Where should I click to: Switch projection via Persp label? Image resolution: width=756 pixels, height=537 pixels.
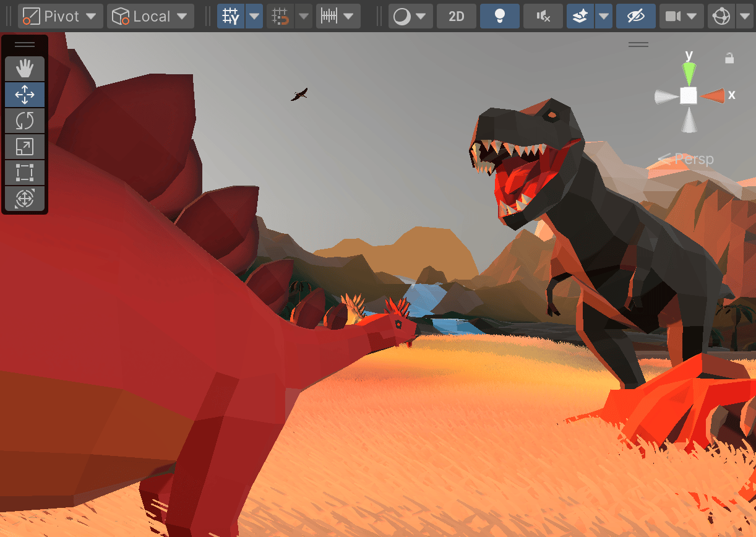pos(685,159)
